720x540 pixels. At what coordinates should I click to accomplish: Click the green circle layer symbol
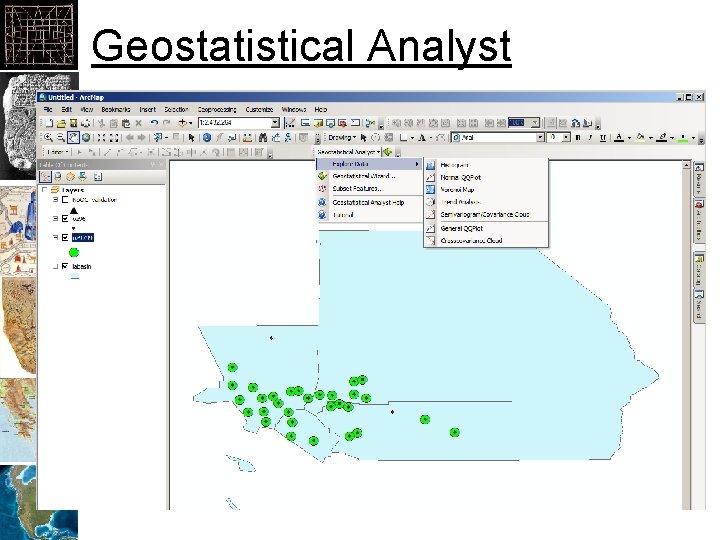pyautogui.click(x=73, y=252)
